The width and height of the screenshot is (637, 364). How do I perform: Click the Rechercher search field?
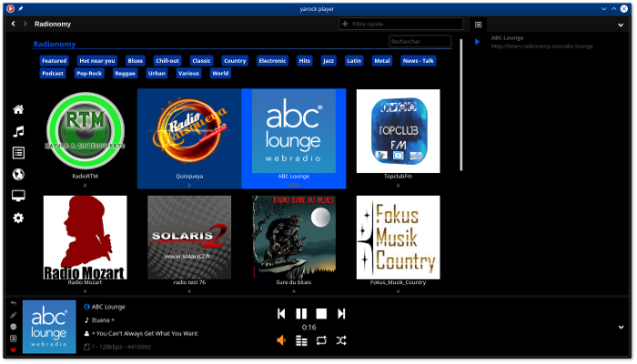[x=420, y=42]
